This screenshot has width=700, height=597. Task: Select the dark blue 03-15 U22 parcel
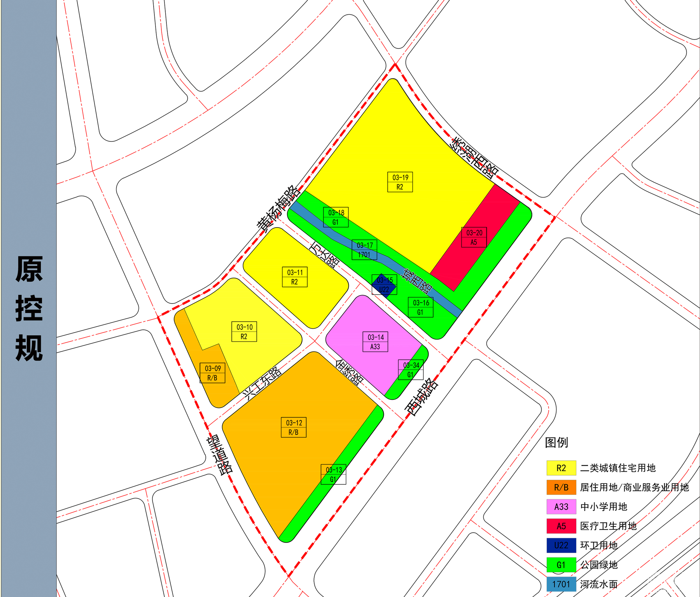pos(384,286)
